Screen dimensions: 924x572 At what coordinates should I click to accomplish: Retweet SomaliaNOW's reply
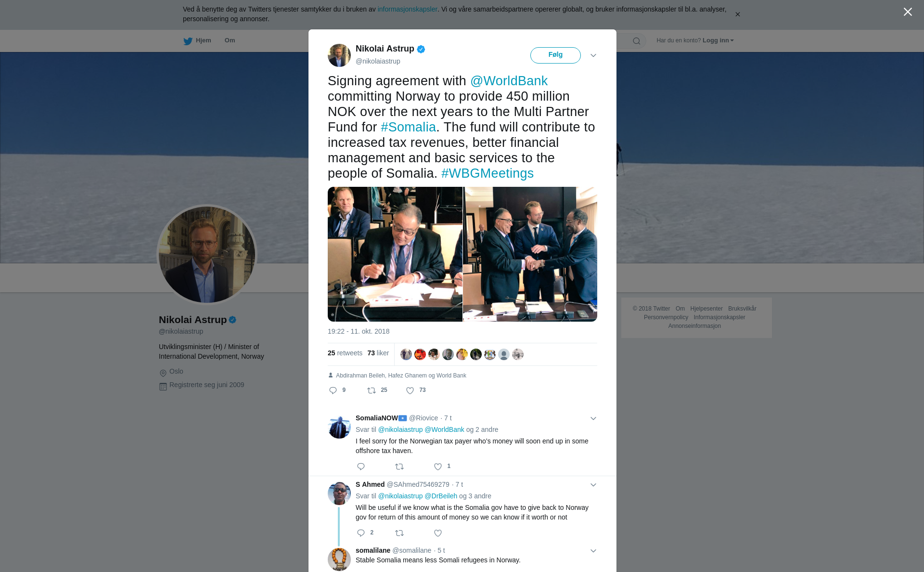(x=399, y=467)
